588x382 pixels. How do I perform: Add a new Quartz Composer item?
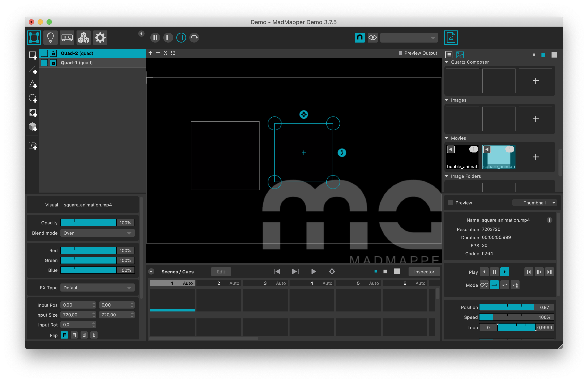[x=535, y=81]
